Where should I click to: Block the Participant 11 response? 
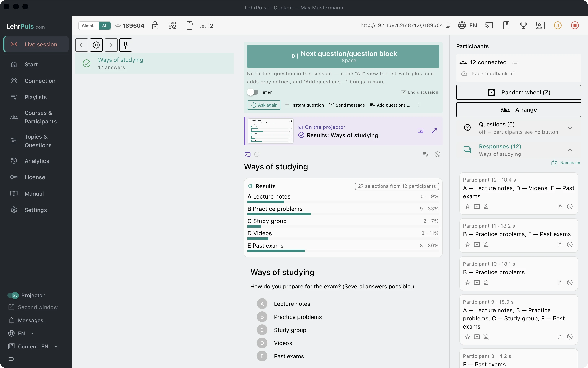pos(570,244)
